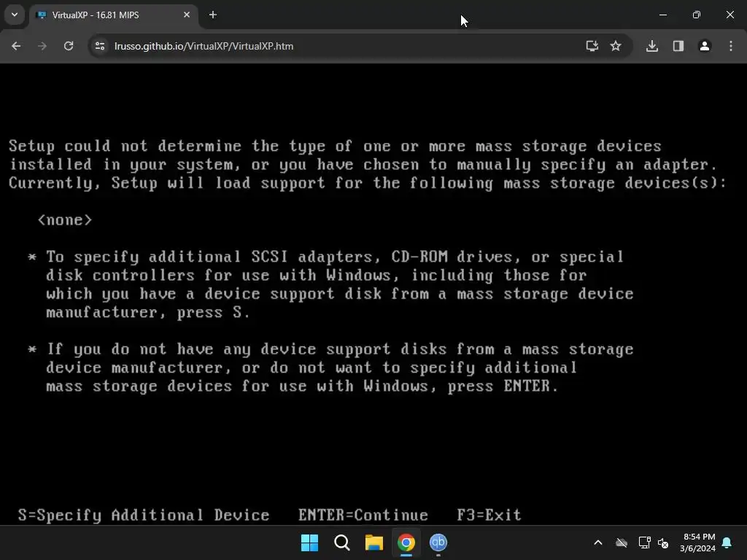
Task: Click the muted volume tray icon
Action: tap(662, 542)
